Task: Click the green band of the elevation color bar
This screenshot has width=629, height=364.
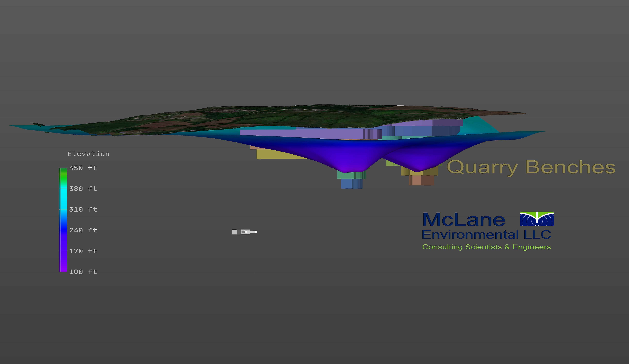Action: 63,176
